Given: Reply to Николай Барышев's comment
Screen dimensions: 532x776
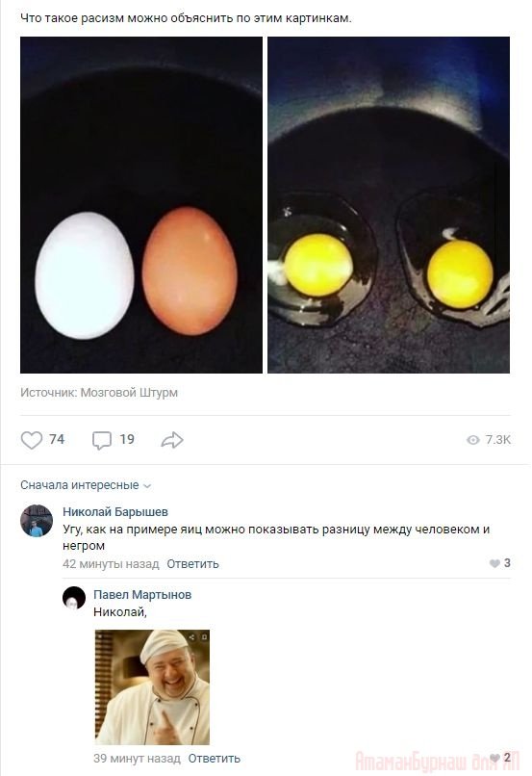Looking at the screenshot, I should pyautogui.click(x=192, y=563).
